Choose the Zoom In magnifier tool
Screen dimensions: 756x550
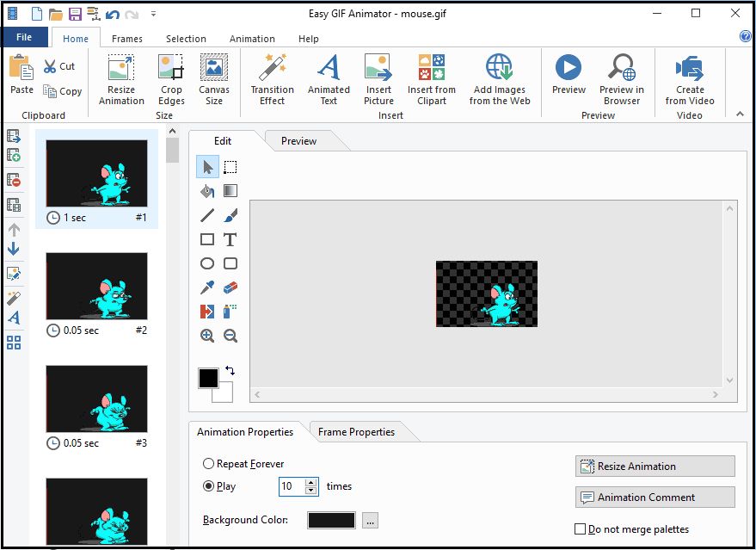207,337
